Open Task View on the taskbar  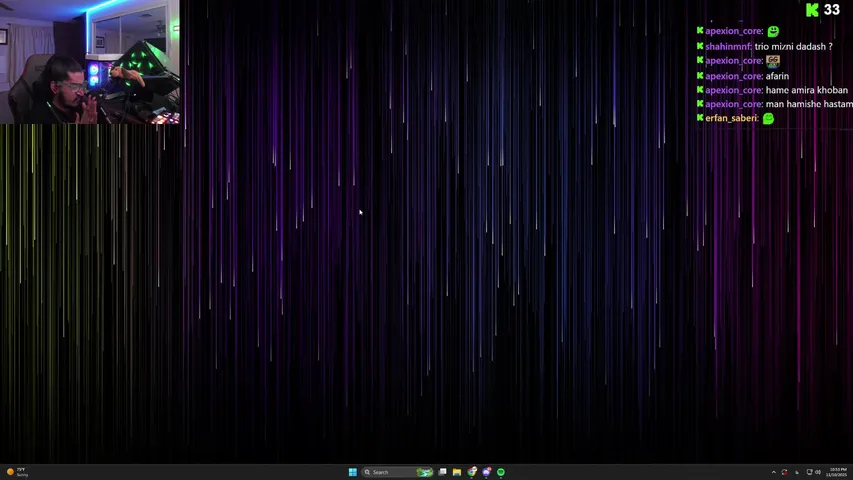coord(443,472)
